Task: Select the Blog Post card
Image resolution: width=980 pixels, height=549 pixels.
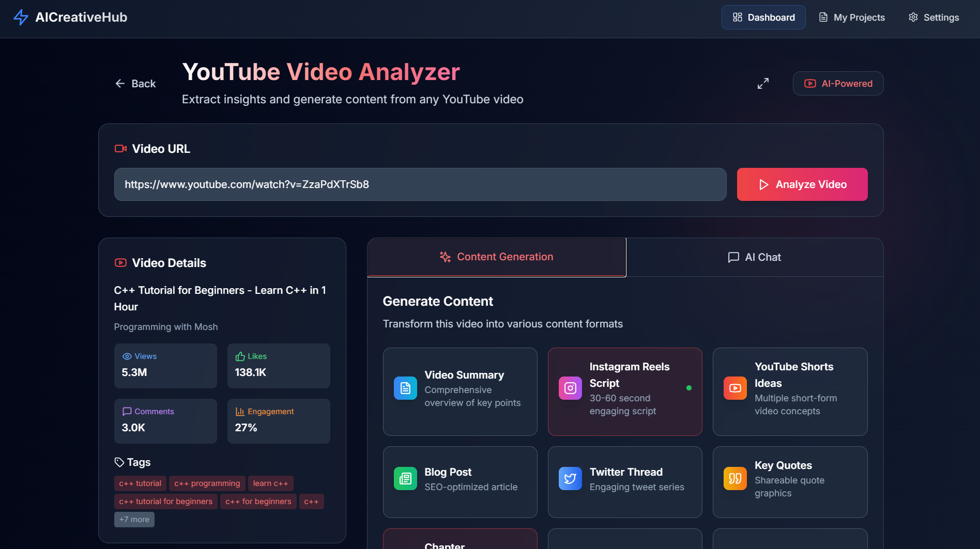Action: tap(460, 482)
